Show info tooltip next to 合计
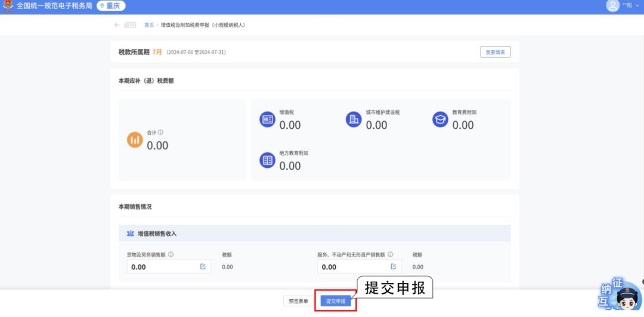 (x=160, y=133)
